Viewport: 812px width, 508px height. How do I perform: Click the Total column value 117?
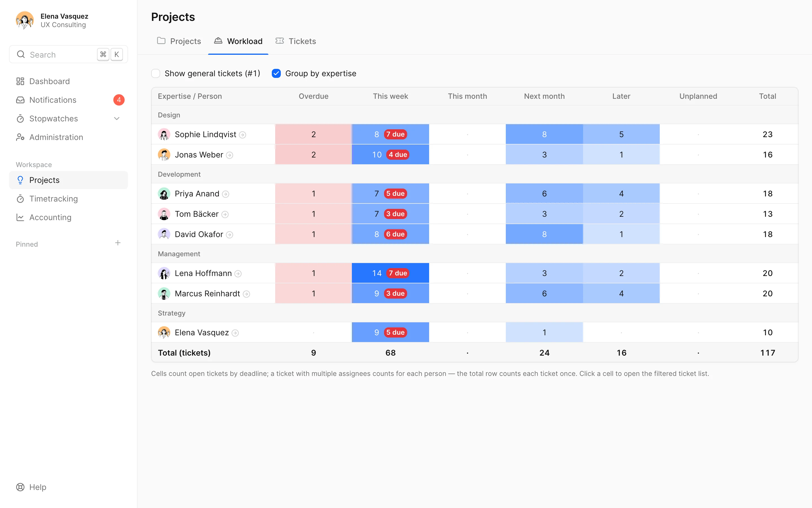[767, 353]
